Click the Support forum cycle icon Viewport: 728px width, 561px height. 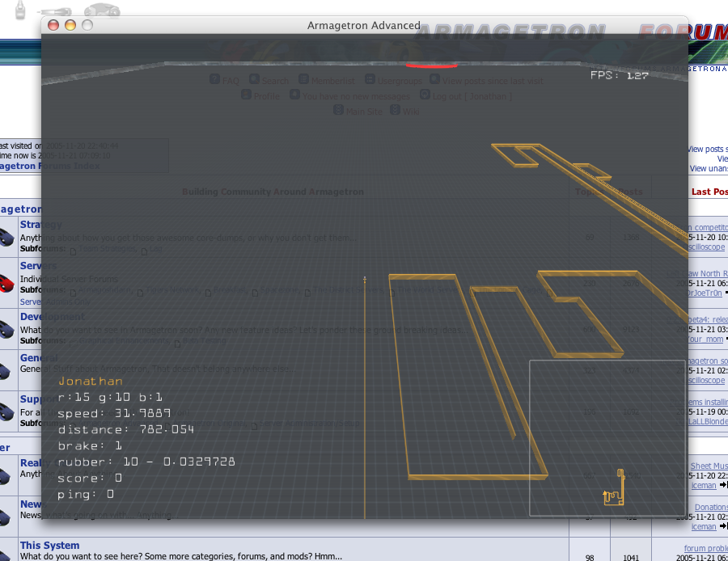tap(6, 411)
